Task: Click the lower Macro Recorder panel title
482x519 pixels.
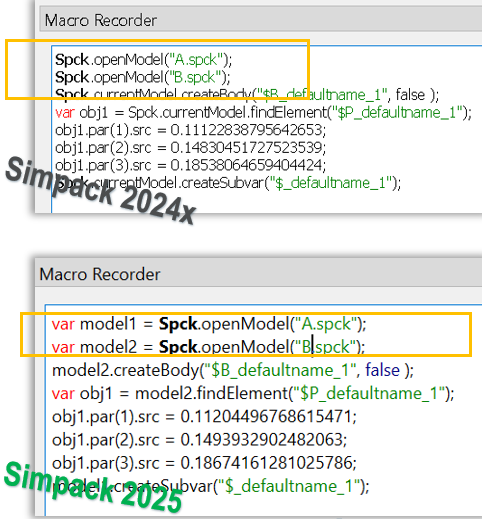Action: click(x=100, y=274)
